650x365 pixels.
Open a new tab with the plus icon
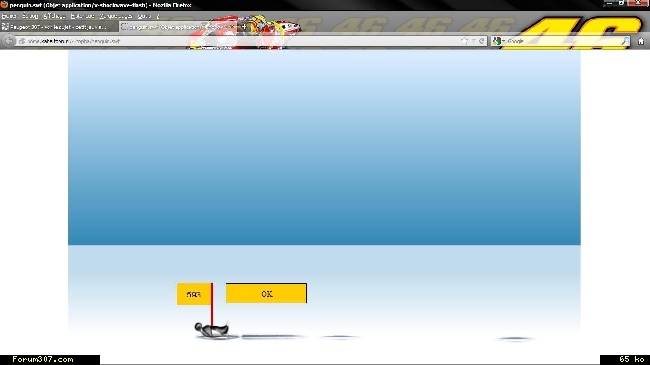pyautogui.click(x=244, y=27)
